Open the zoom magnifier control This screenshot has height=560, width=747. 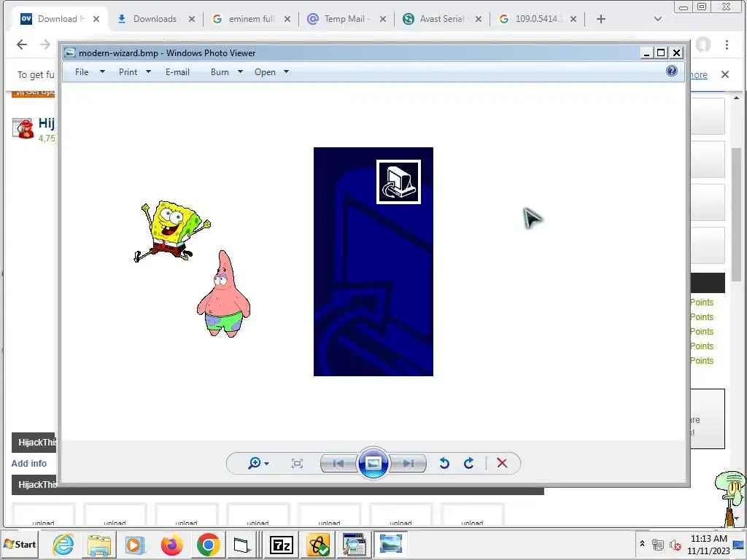tap(258, 463)
